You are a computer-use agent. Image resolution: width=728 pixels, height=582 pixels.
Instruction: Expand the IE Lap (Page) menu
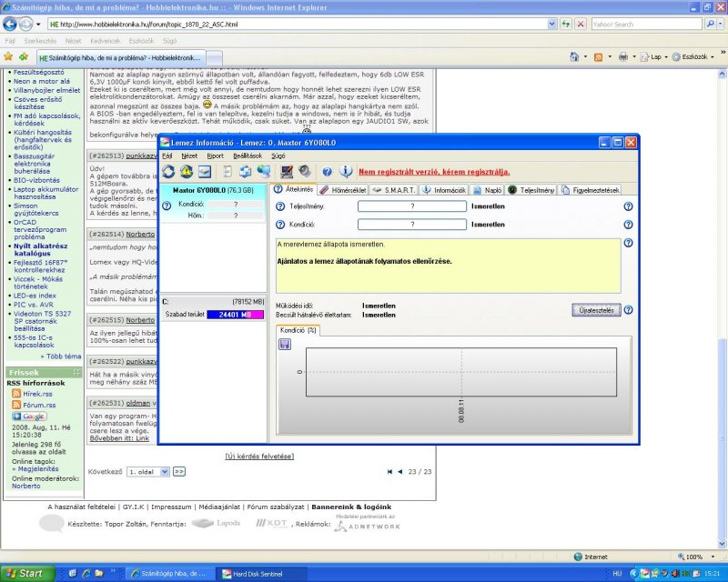[x=653, y=56]
